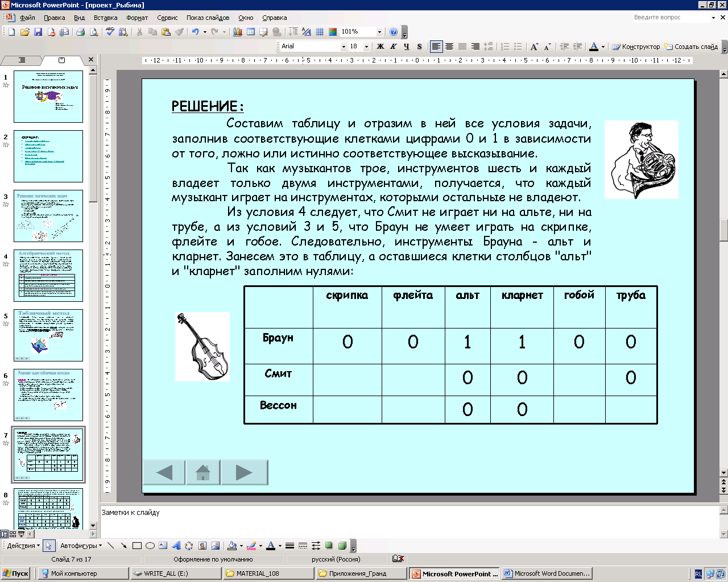The width and height of the screenshot is (728, 582).
Task: Toggle numbered list
Action: click(x=505, y=47)
